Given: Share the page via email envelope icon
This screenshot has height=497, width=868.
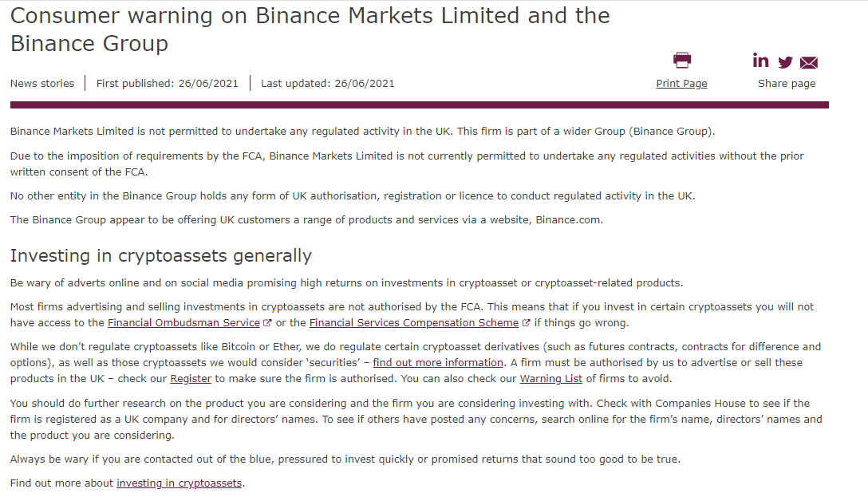Looking at the screenshot, I should tap(809, 62).
